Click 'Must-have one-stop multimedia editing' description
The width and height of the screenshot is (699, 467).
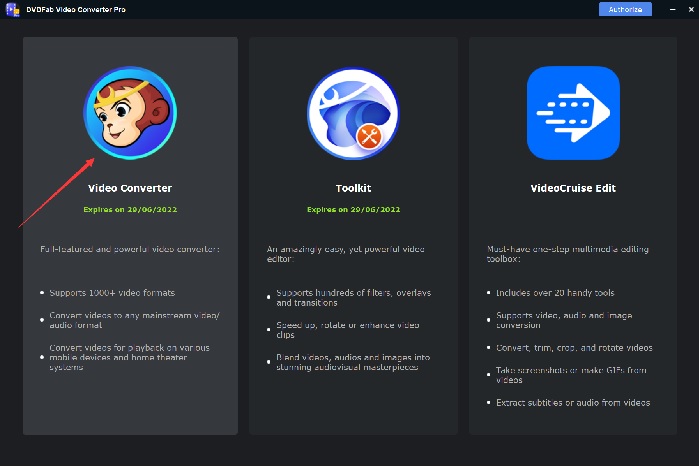point(567,254)
